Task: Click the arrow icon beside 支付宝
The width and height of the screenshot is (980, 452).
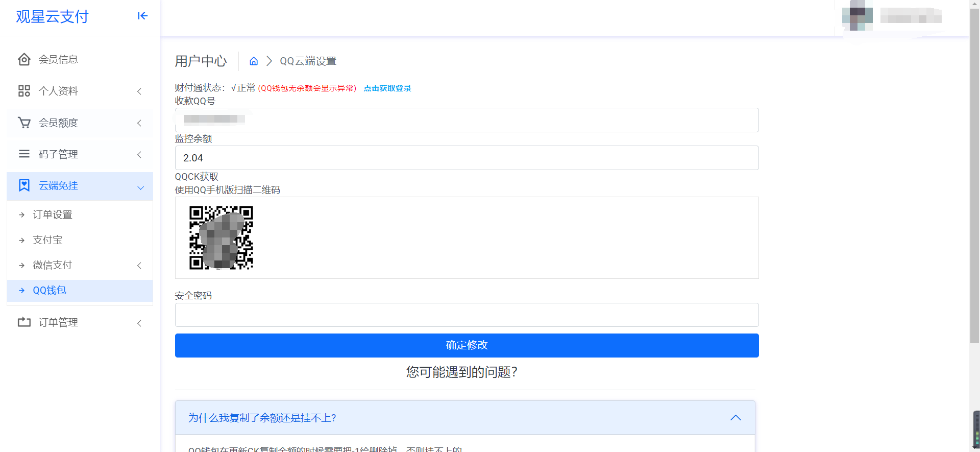Action: (21, 240)
